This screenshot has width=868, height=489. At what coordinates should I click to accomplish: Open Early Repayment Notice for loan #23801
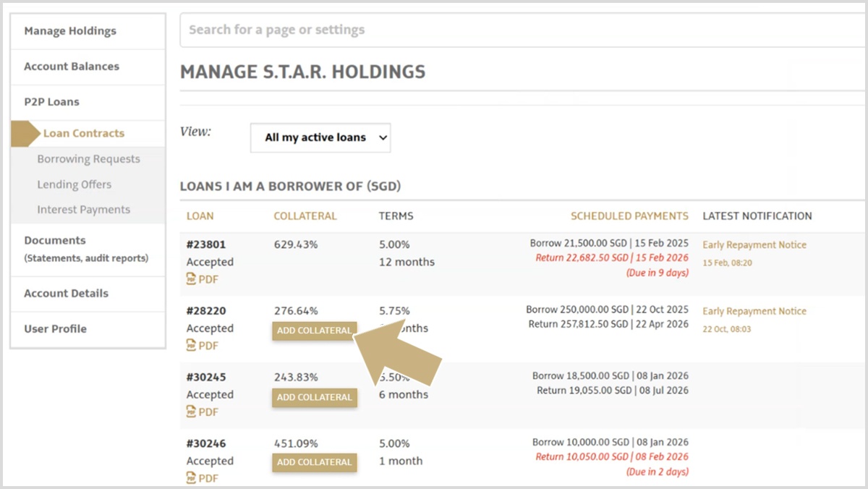point(754,245)
